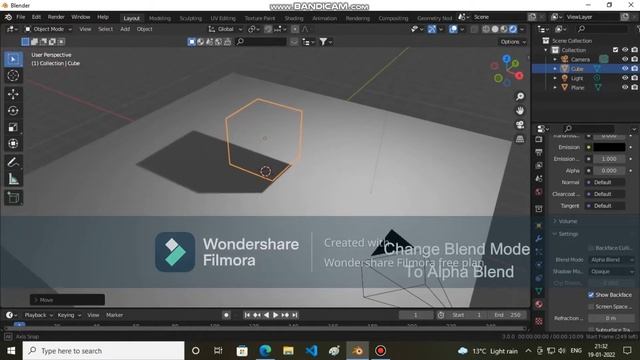Open the Shadow Mode Opaque dropdown
Screen dimensions: 640x360
611,271
